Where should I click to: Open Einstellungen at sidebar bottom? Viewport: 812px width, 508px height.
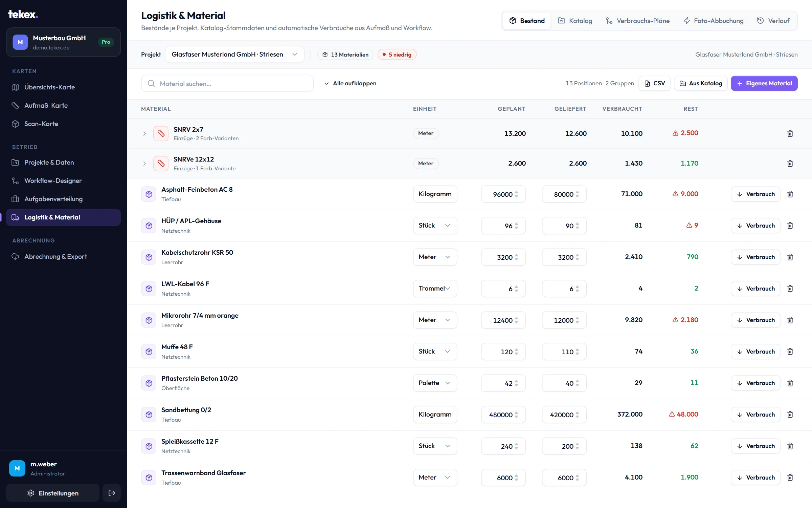53,493
